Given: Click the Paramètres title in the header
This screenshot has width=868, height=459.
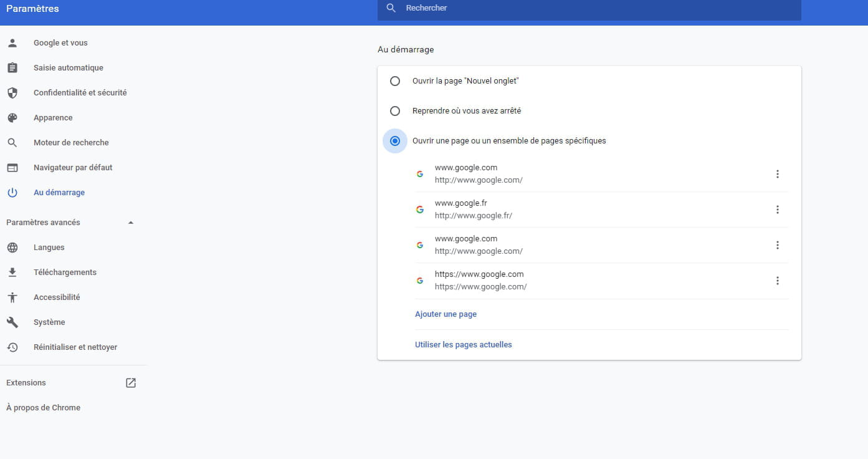Looking at the screenshot, I should click(32, 9).
